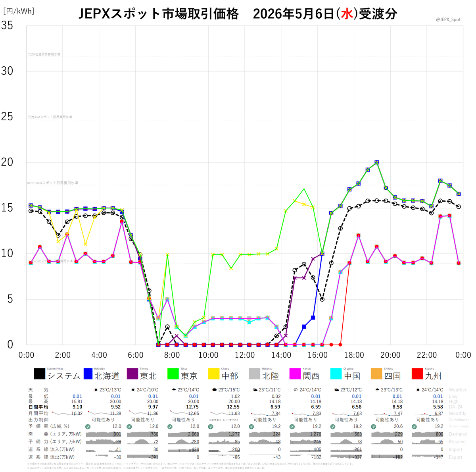Click the Chugoku reserve-rate green check icon
This screenshot has height=472, width=476.
[x=333, y=427]
